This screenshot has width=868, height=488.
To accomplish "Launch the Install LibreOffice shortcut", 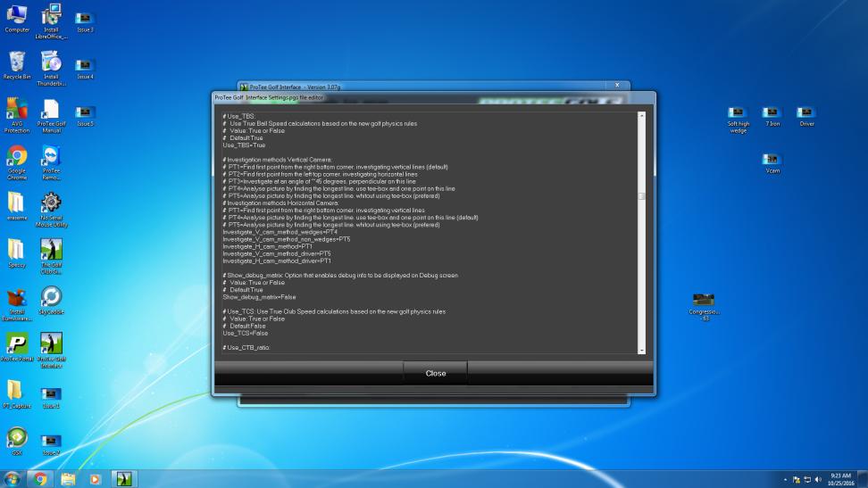I will point(51,21).
